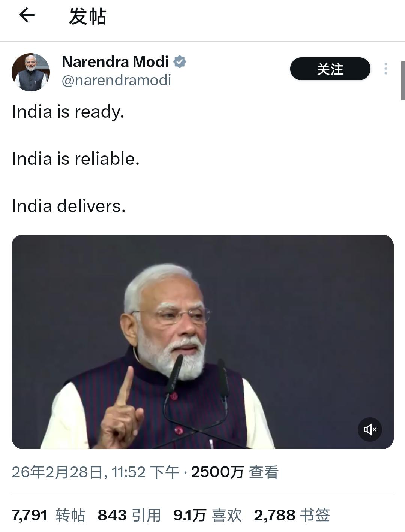
Task: Click the 发帖 page title
Action: (88, 16)
